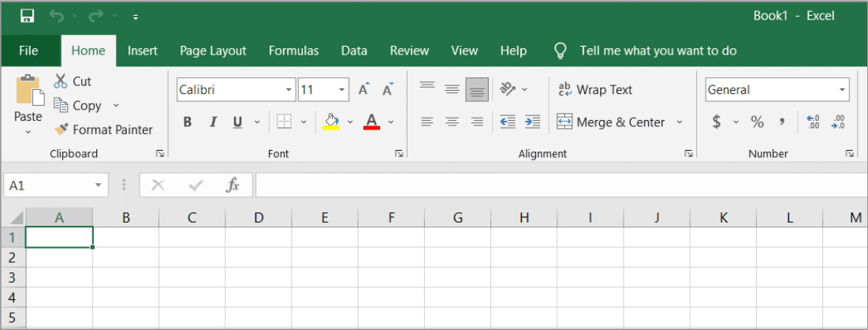Toggle Wrap Text
This screenshot has height=330, width=868.
pyautogui.click(x=595, y=90)
